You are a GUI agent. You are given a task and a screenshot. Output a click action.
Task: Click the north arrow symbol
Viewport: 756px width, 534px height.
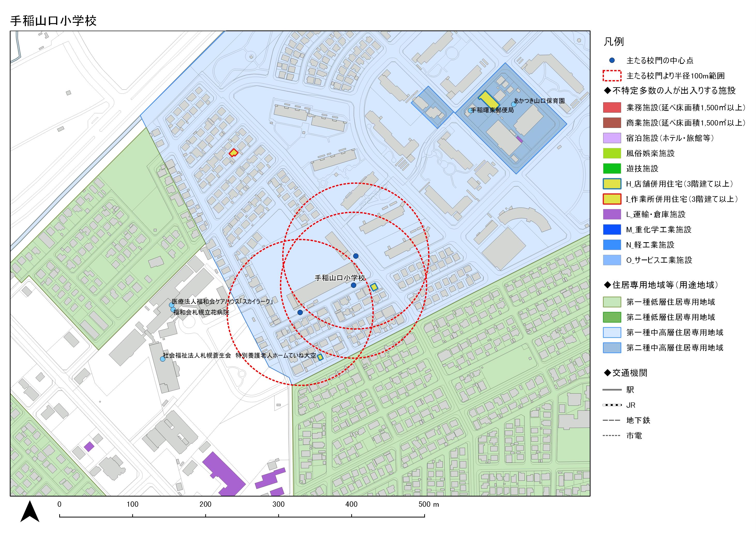click(30, 511)
